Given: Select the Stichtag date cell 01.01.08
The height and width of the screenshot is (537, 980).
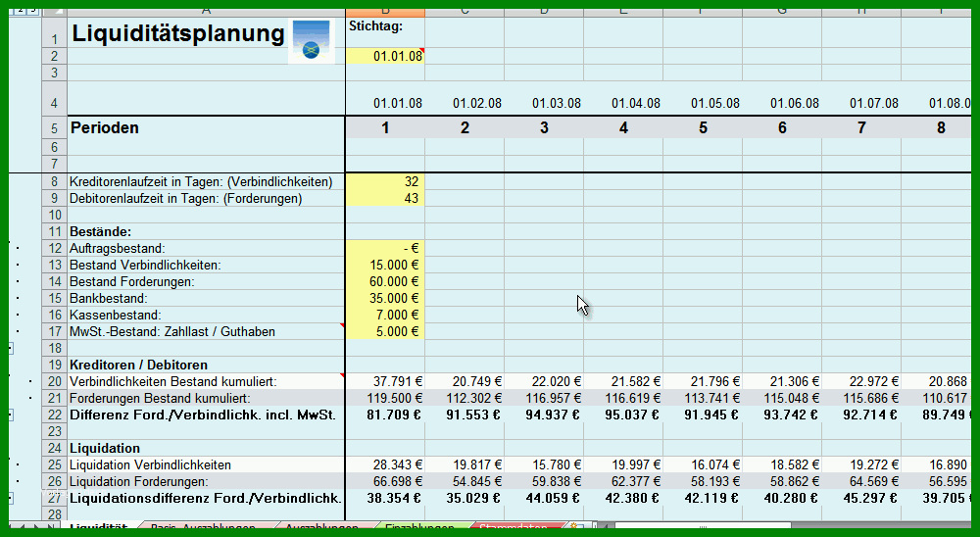Looking at the screenshot, I should pos(385,56).
